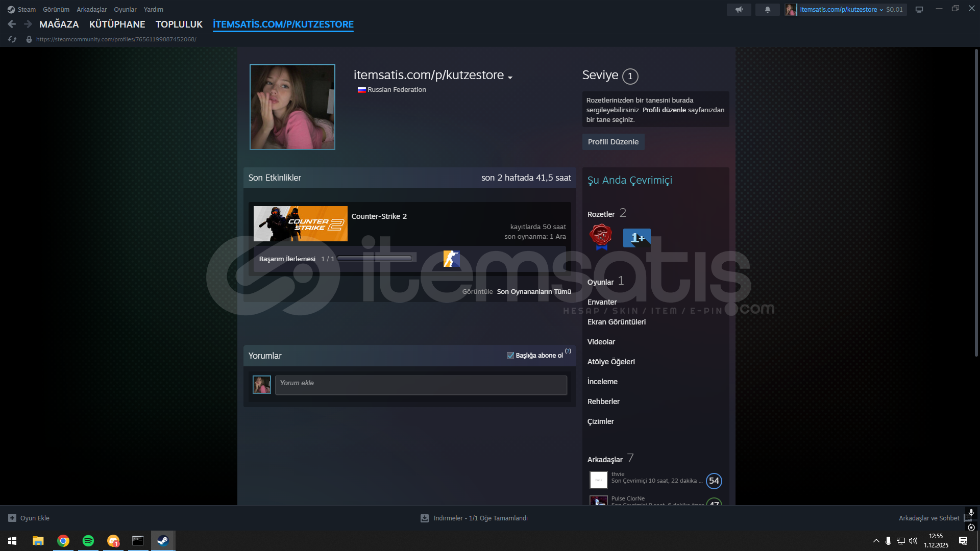Click the Big Picture mode monitor icon
The image size is (980, 551).
click(919, 9)
